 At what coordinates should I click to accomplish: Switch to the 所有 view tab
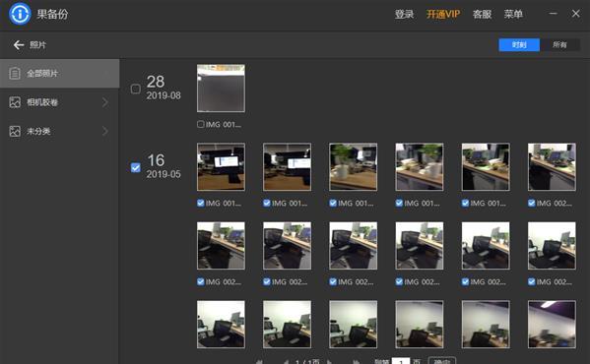(559, 44)
